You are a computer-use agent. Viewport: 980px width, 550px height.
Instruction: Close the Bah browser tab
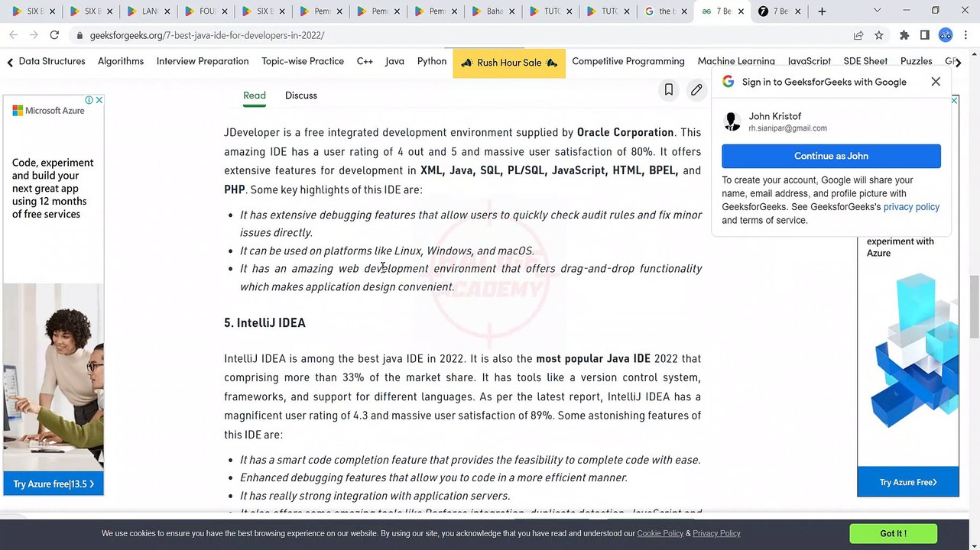tap(512, 11)
